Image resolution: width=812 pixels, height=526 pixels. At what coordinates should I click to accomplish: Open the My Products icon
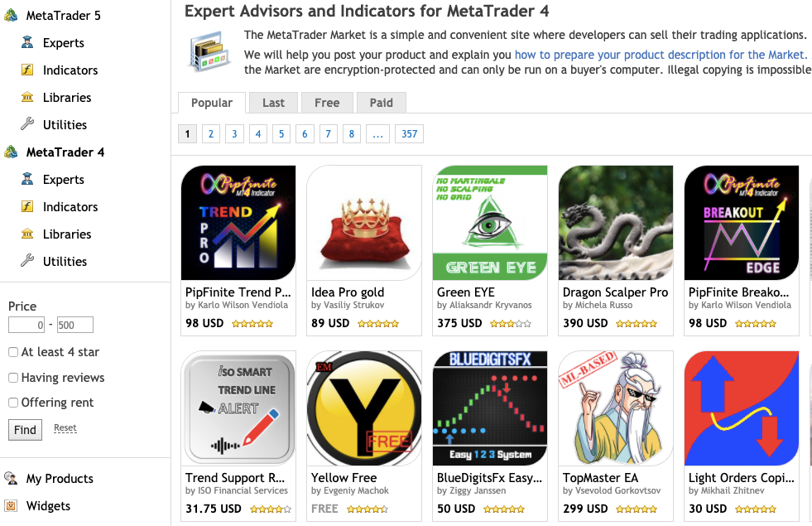tap(11, 478)
